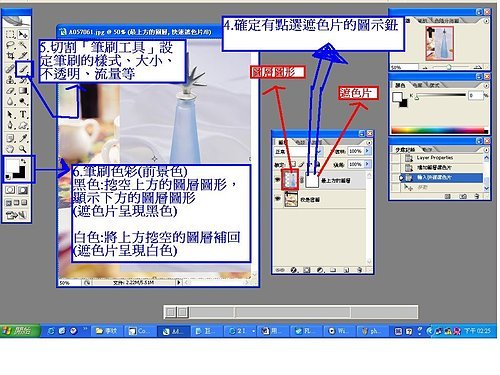Open the Layers panel options menu
Screen dimensions: 500x375
coord(369,142)
